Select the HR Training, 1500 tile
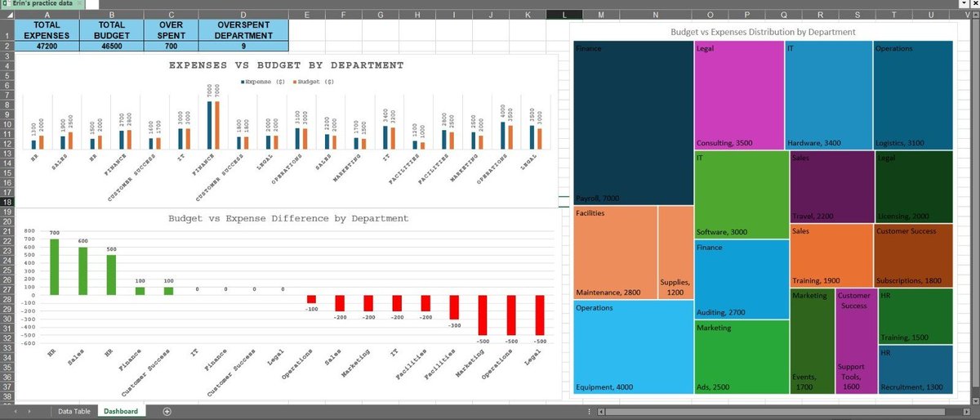The height and width of the screenshot is (420, 980). click(915, 316)
